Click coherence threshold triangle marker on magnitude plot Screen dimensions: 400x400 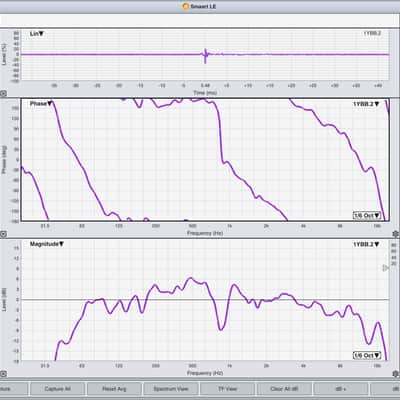385,268
